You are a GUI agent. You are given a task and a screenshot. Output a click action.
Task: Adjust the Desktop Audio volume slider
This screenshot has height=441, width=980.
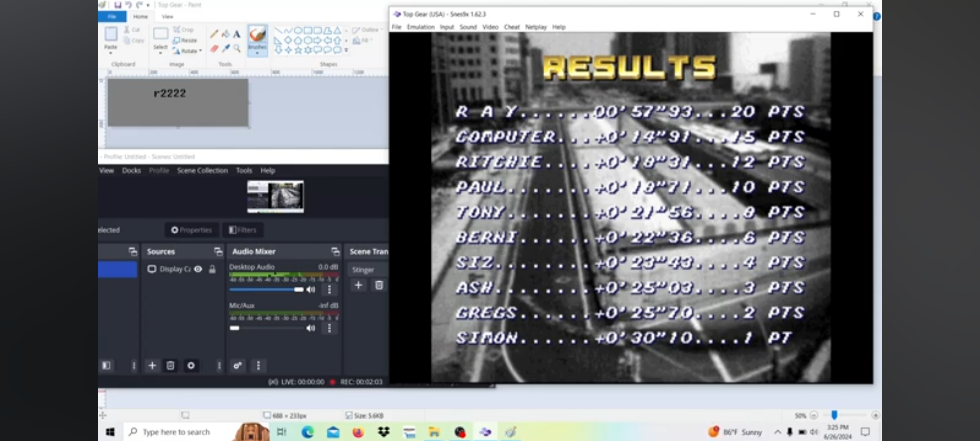298,290
